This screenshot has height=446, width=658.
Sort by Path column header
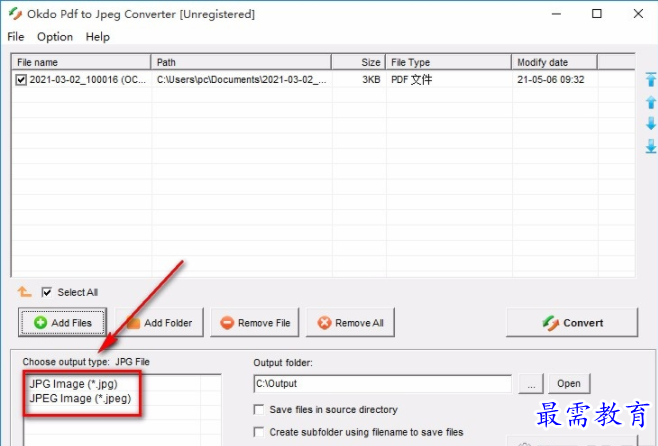(x=241, y=62)
